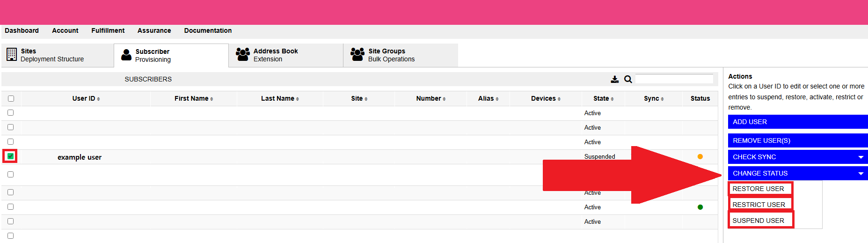Expand the Change Status dropdown
The width and height of the screenshot is (868, 243).
[x=797, y=173]
